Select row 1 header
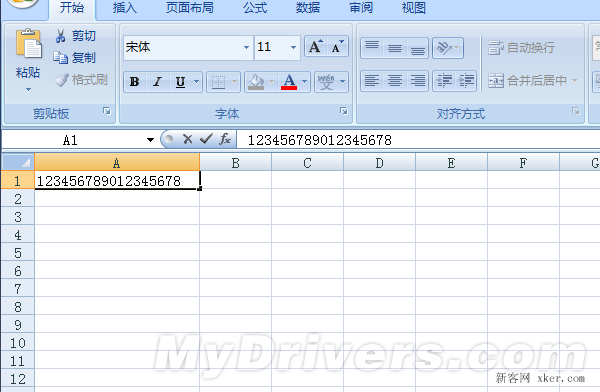Image resolution: width=600 pixels, height=392 pixels. point(18,180)
